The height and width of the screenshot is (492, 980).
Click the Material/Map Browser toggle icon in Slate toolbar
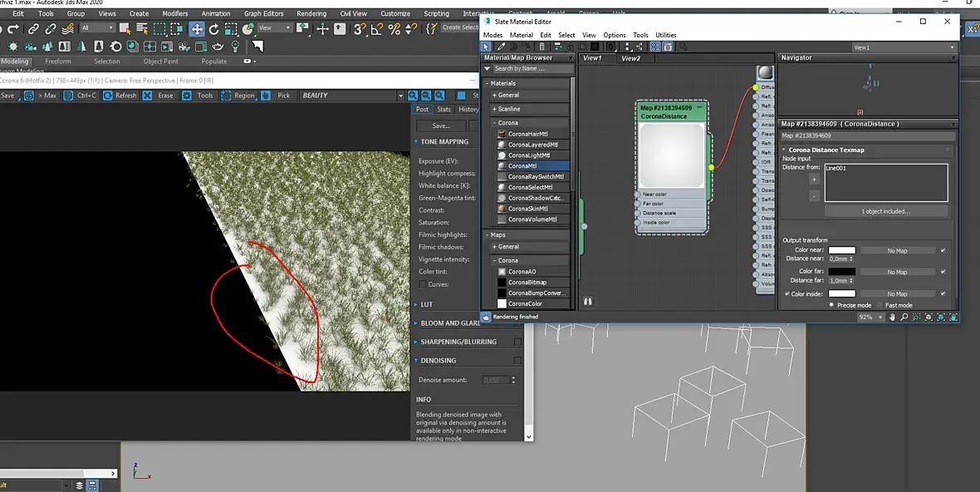655,47
